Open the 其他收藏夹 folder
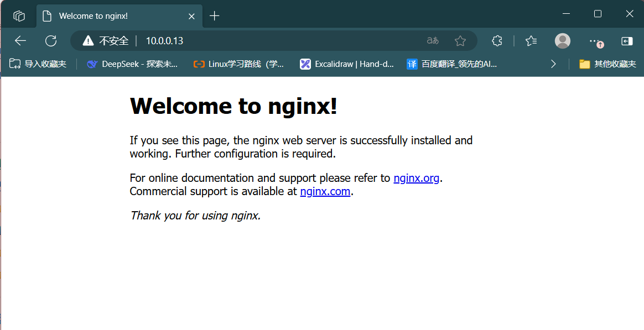Image resolution: width=644 pixels, height=330 pixels. tap(607, 64)
